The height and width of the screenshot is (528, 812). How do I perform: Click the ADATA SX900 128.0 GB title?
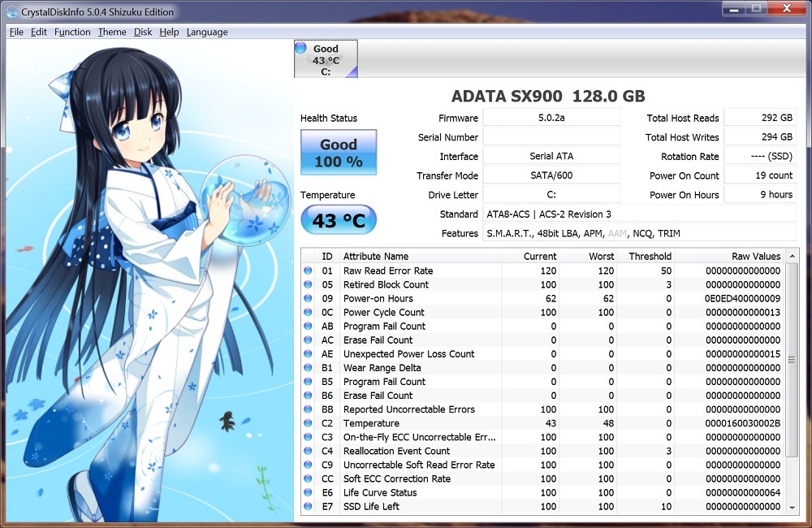[548, 97]
